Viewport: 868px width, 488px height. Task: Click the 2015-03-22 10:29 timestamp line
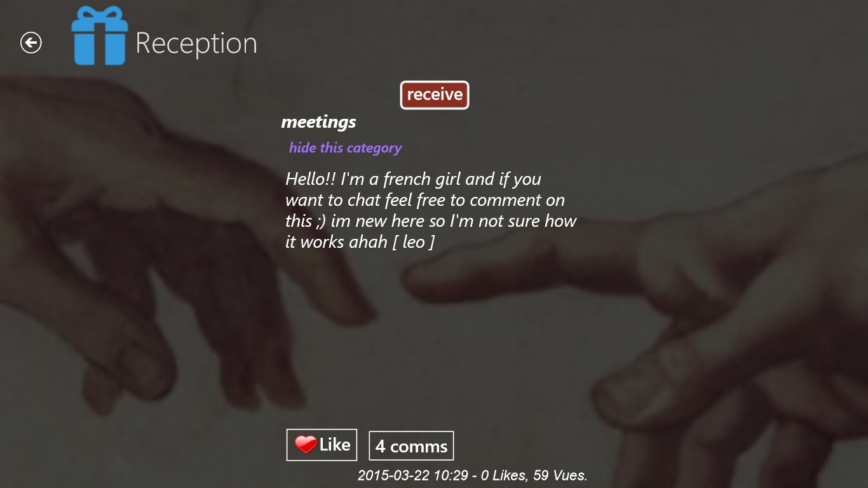click(x=472, y=475)
